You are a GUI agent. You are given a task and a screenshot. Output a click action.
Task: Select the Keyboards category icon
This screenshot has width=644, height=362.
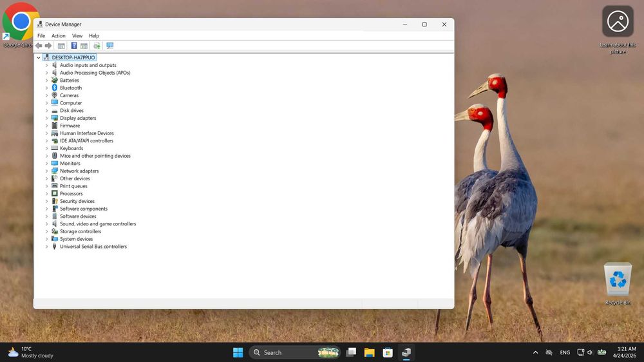coord(54,148)
